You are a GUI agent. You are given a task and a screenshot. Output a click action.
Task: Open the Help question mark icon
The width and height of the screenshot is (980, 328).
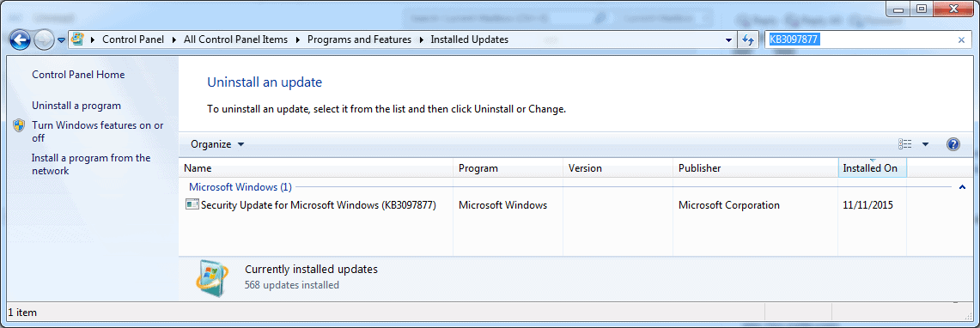coord(953,144)
